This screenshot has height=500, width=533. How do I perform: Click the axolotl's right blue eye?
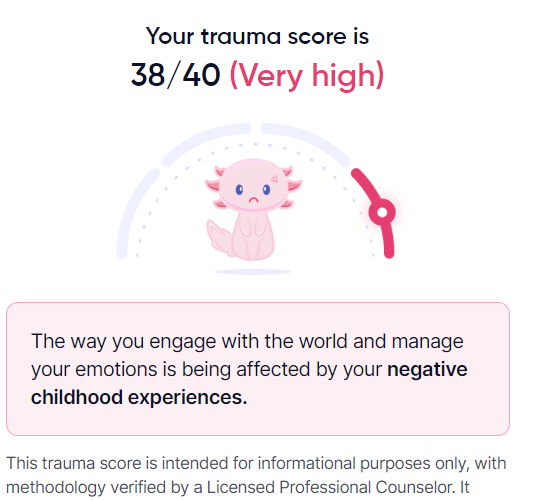tap(266, 190)
